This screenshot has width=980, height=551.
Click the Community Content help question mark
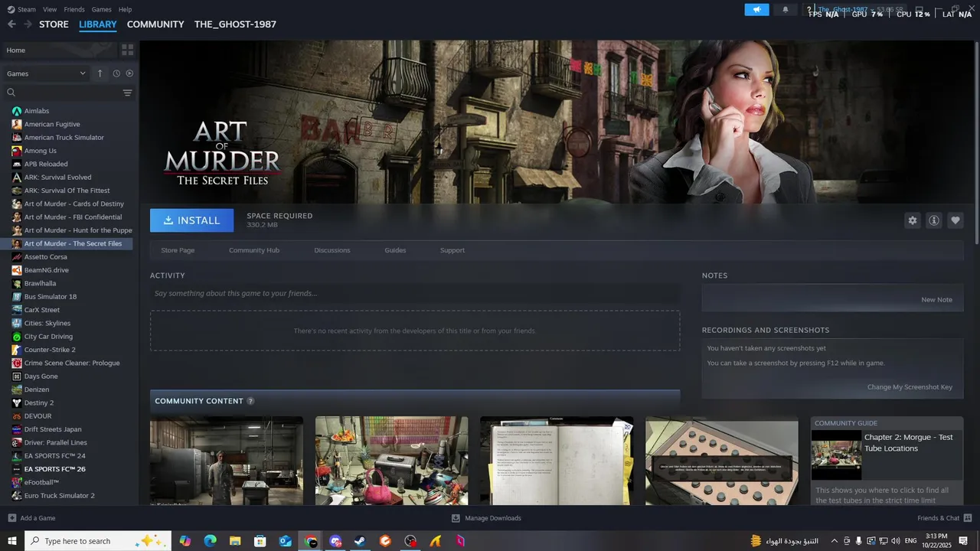(250, 401)
